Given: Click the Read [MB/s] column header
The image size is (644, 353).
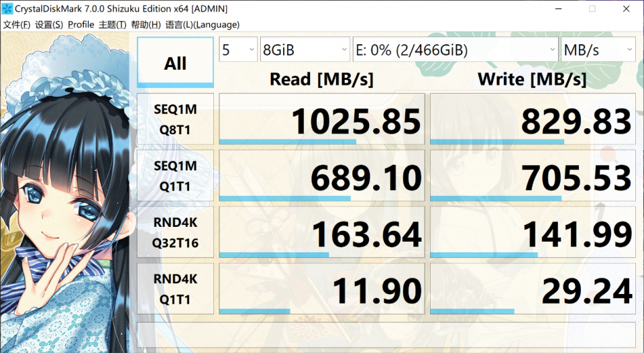Looking at the screenshot, I should (321, 79).
